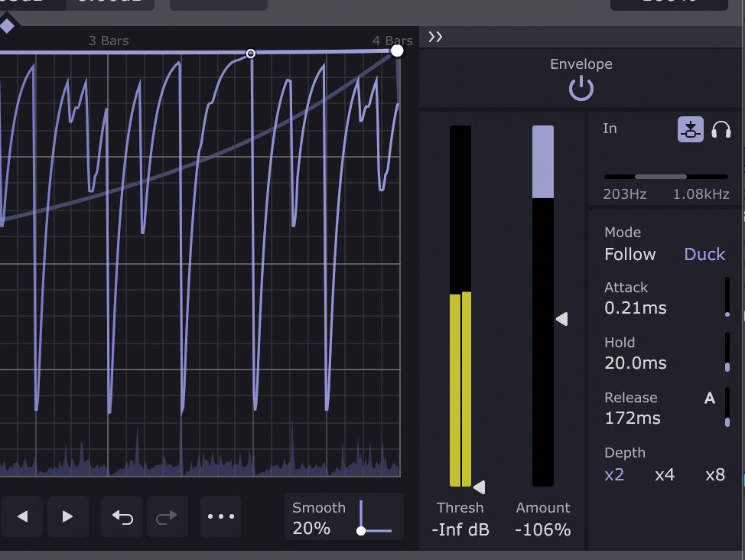
Task: Open the more options (...) menu
Action: click(x=220, y=516)
